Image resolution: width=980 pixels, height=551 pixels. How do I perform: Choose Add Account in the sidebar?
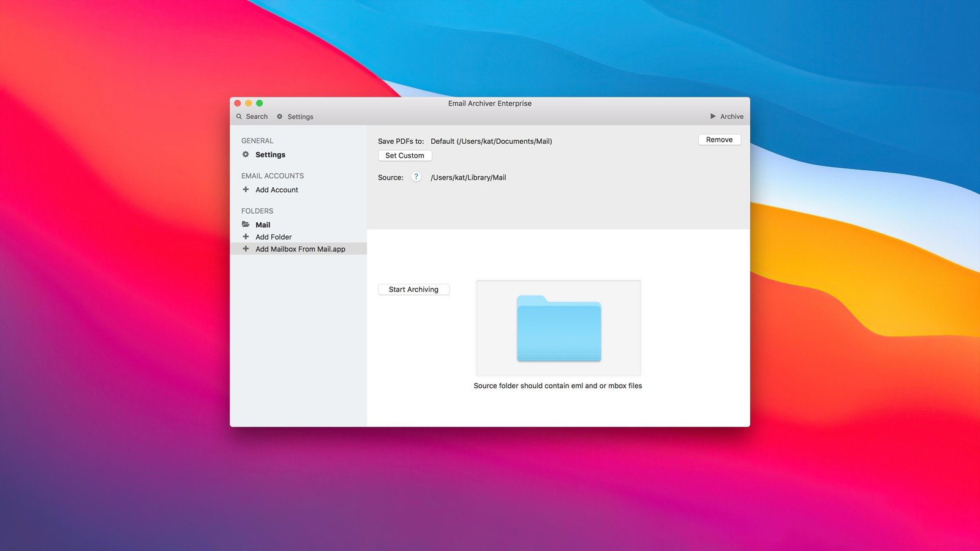tap(277, 190)
